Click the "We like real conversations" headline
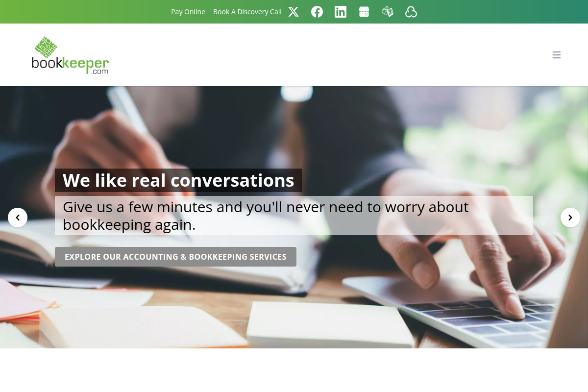The image size is (588, 392). 178,180
